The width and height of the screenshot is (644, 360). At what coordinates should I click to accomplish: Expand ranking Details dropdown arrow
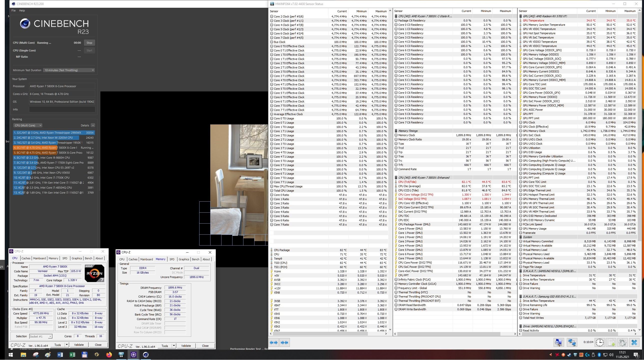93,125
